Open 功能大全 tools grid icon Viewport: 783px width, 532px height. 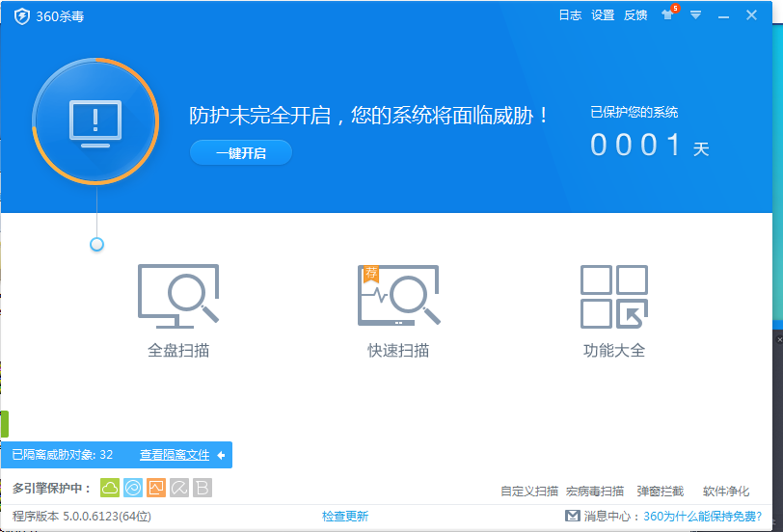[x=614, y=297]
